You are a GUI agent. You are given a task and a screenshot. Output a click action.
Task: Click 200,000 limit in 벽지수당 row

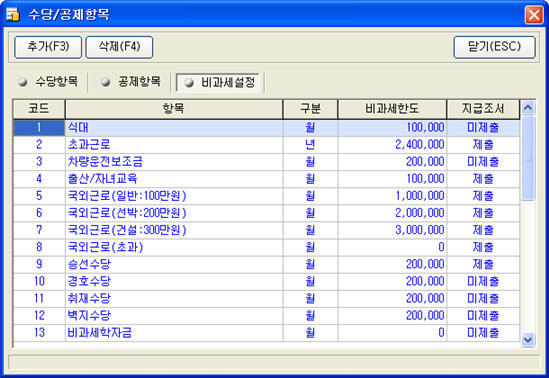392,316
